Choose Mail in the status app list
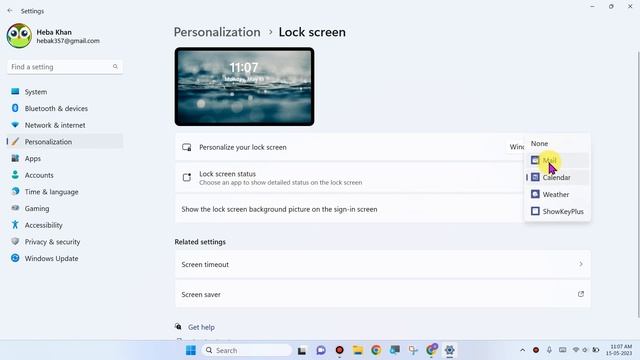Image resolution: width=640 pixels, height=360 pixels. (x=557, y=160)
